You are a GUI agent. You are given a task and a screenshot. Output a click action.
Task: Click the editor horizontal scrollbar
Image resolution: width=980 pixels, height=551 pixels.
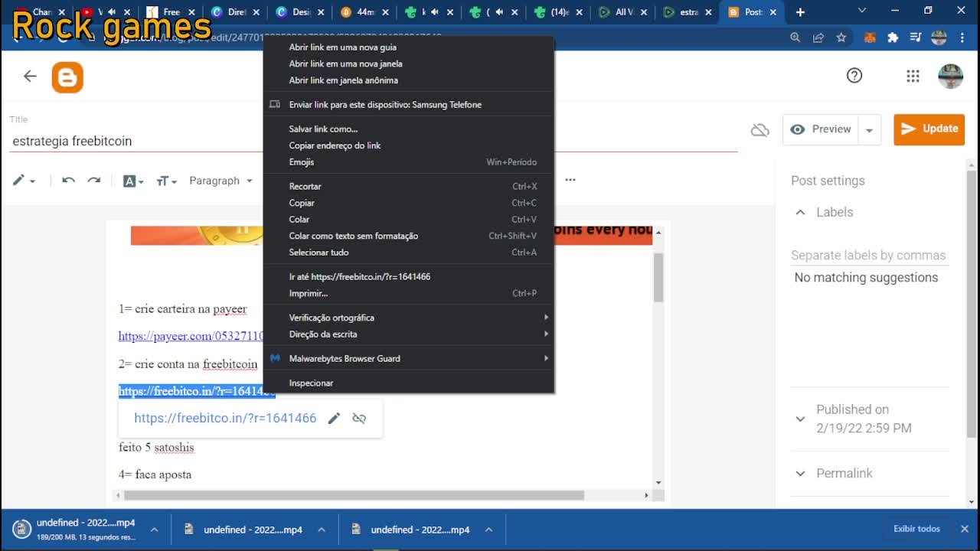tap(354, 495)
